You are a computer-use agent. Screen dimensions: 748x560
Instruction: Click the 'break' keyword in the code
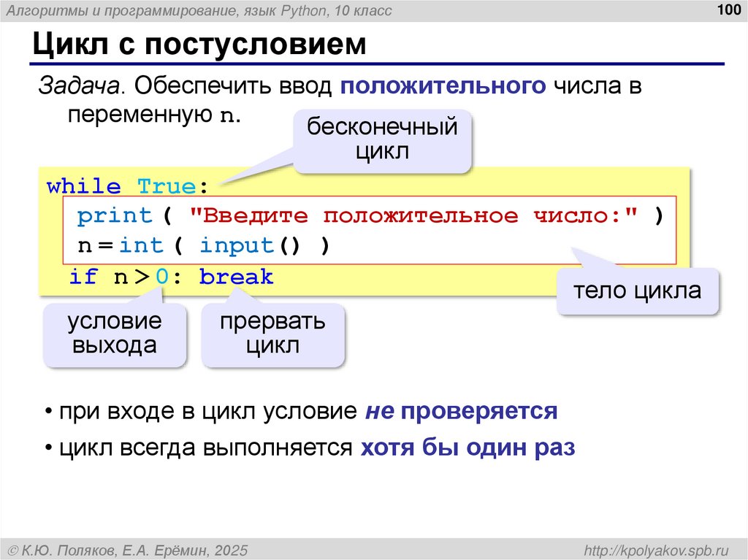click(x=237, y=276)
